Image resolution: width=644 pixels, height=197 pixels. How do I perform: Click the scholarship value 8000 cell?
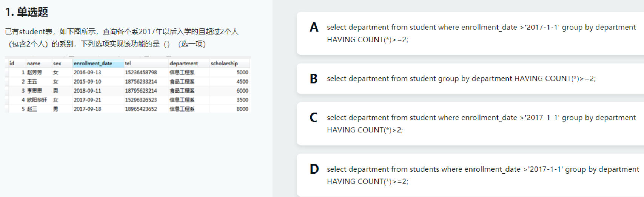tap(242, 109)
